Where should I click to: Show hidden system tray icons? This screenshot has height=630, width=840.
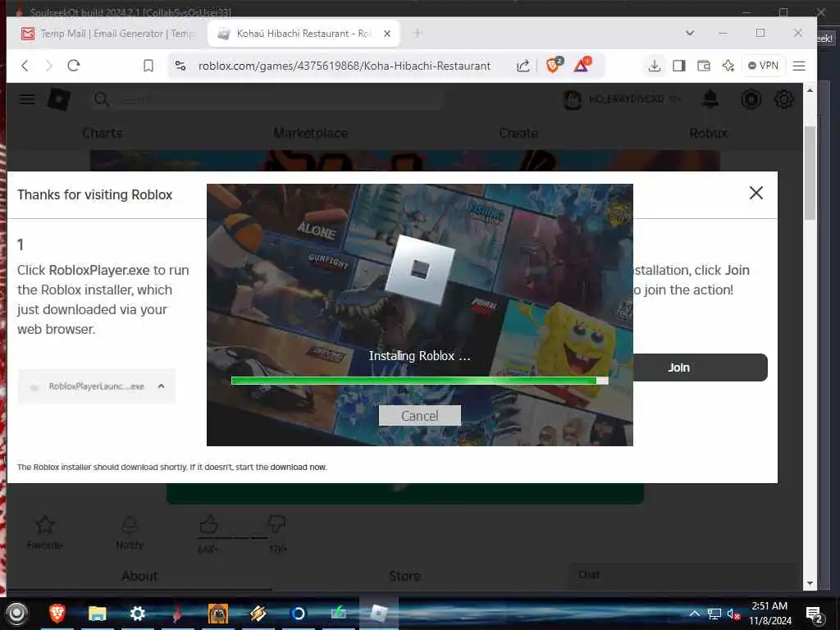[x=694, y=614]
